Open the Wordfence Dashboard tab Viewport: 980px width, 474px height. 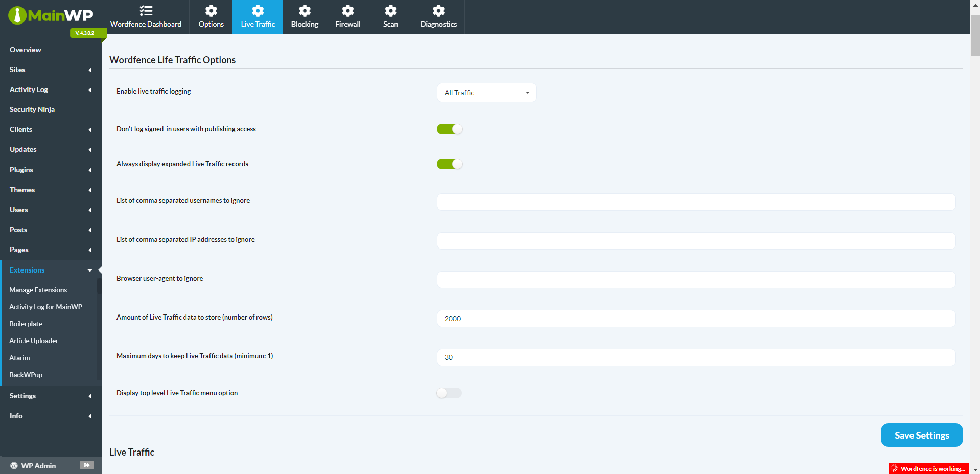146,17
